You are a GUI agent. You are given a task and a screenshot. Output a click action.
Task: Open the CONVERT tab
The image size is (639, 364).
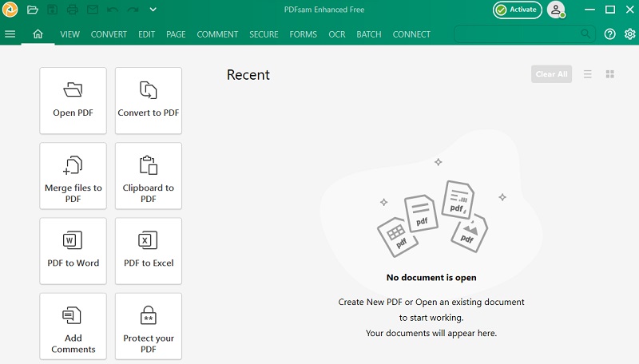[109, 34]
